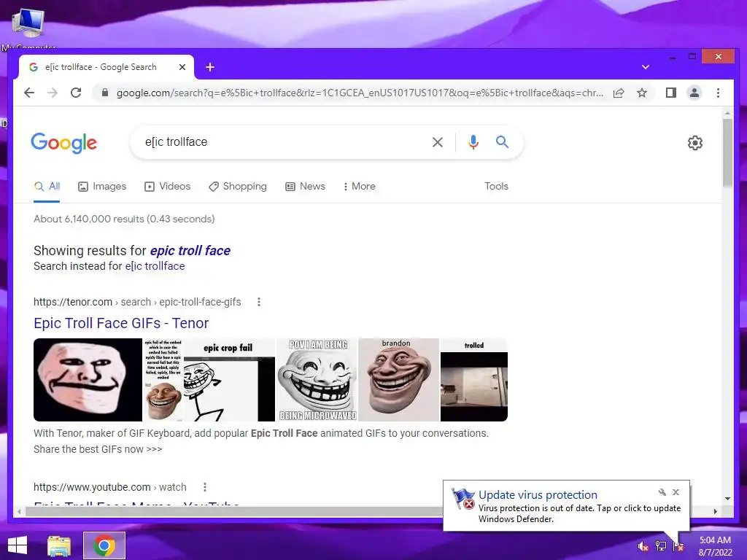
Task: View site info via the padlock icon
Action: click(105, 93)
